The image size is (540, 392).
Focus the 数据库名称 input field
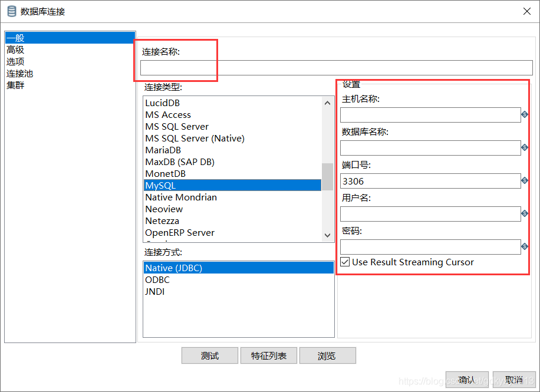(x=430, y=148)
